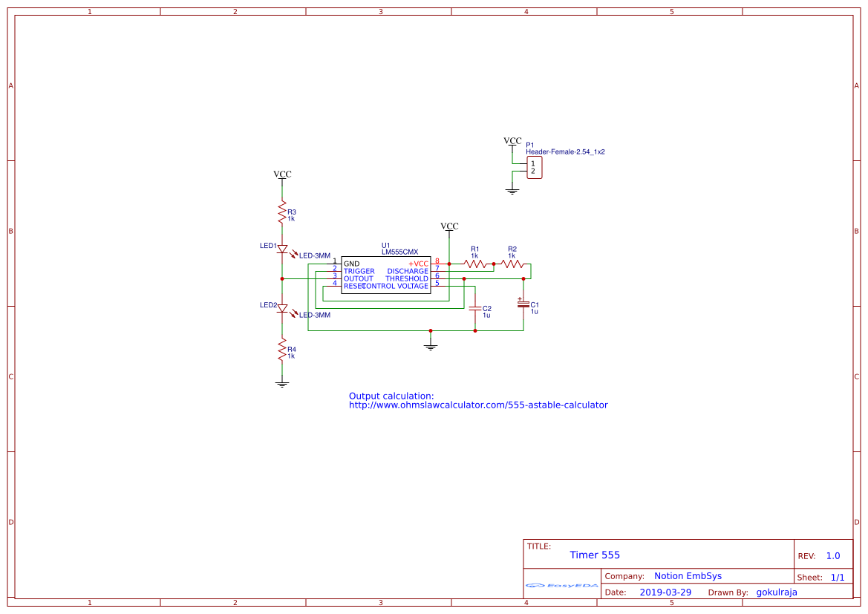Screen dimensions: 868x614
Task: Click the ground symbol below P1 header
Action: (x=512, y=191)
